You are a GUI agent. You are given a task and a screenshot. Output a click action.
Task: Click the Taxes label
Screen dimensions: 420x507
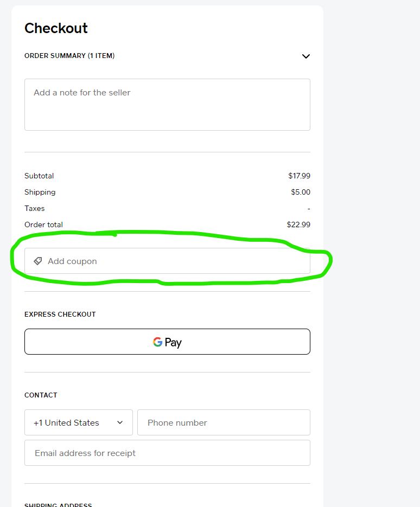pyautogui.click(x=35, y=208)
